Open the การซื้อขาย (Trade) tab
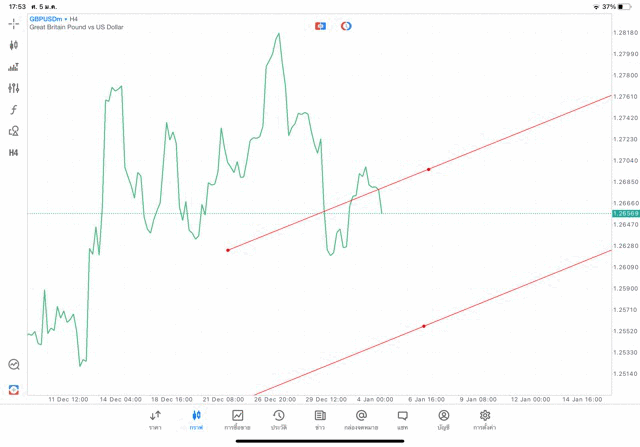The width and height of the screenshot is (640, 447). [238, 419]
